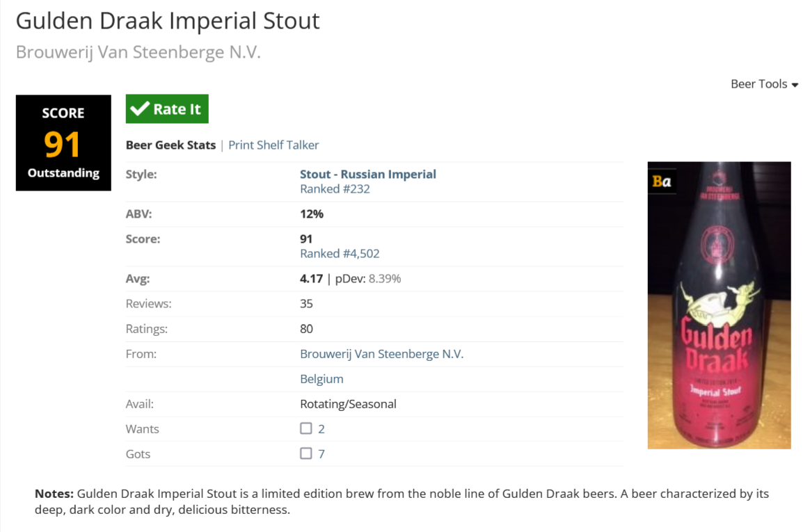
Task: Click the Belgium country link
Action: pos(321,379)
